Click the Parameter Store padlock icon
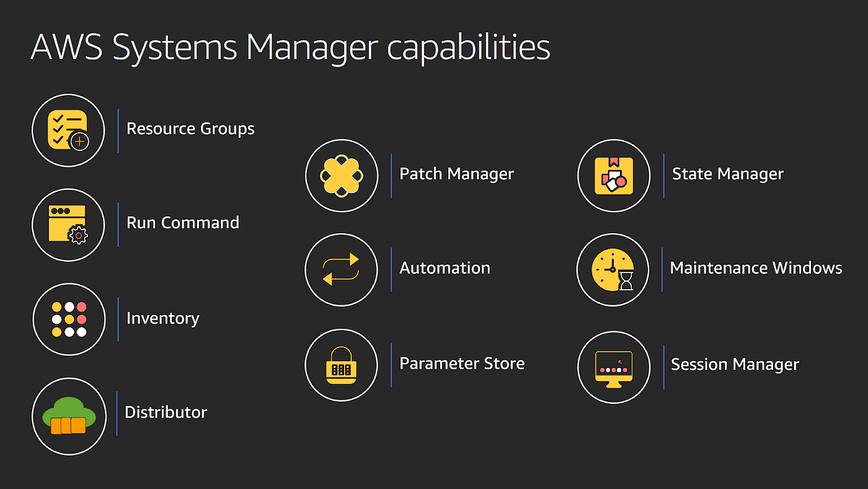 (342, 365)
